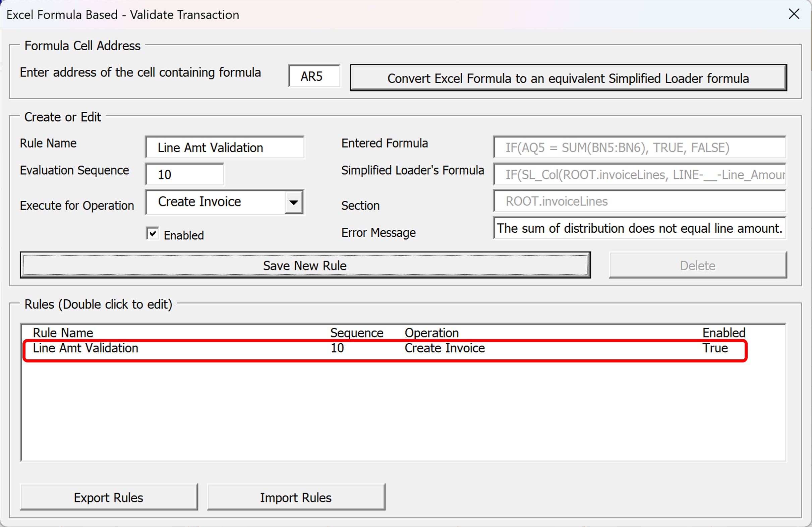Click the formula cell address field showing AR5
This screenshot has width=812, height=527.
[x=313, y=76]
